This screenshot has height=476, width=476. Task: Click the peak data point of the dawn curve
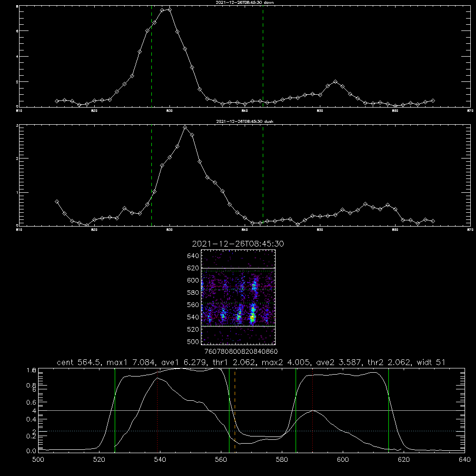click(x=170, y=10)
